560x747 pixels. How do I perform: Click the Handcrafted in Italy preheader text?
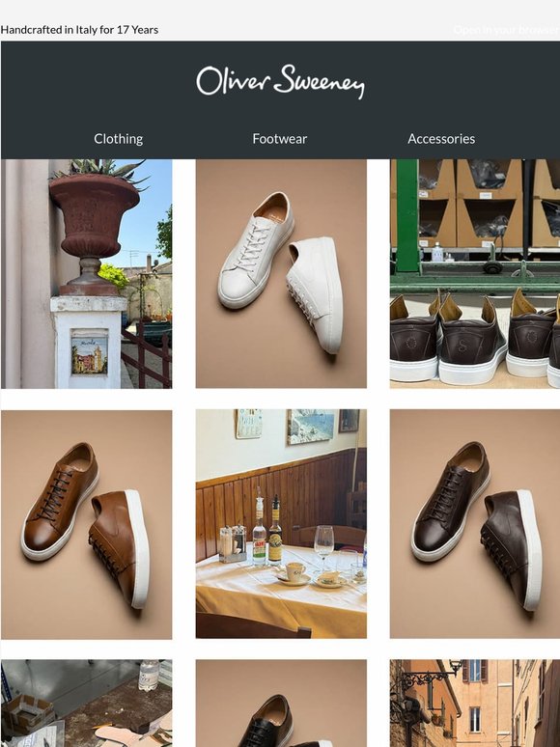[79, 30]
